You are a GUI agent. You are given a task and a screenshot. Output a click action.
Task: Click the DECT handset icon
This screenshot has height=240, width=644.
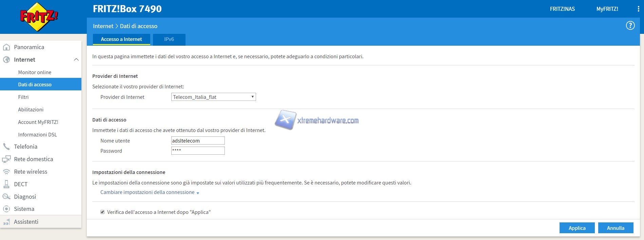tap(6, 184)
